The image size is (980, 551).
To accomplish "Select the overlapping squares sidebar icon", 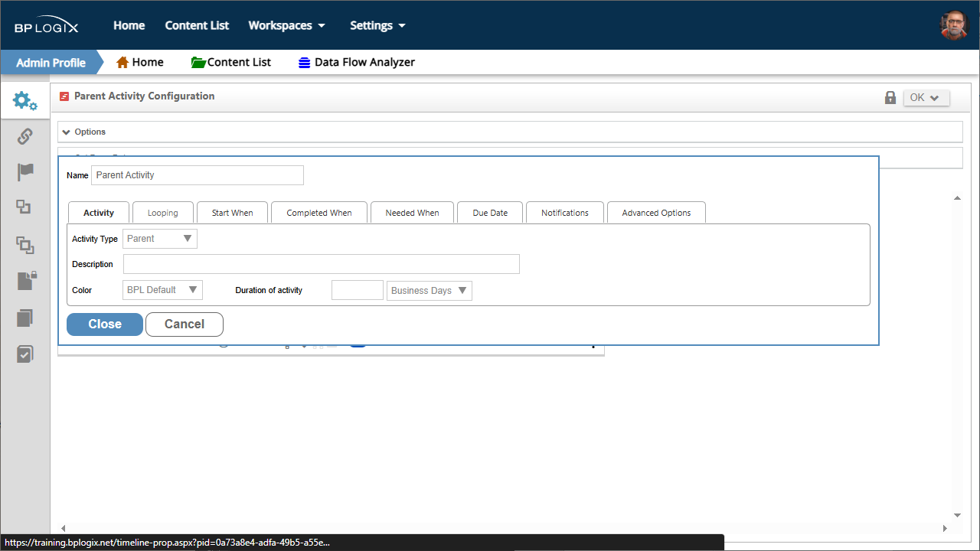I will [24, 207].
